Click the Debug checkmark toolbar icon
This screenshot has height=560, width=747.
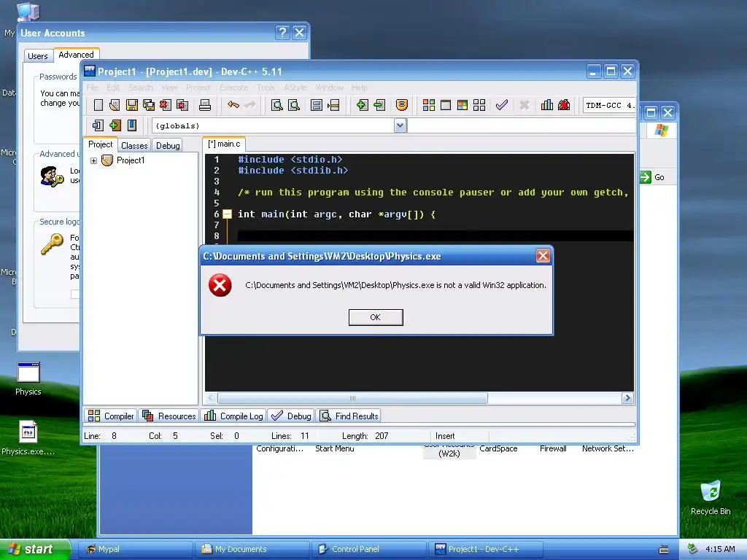point(502,105)
